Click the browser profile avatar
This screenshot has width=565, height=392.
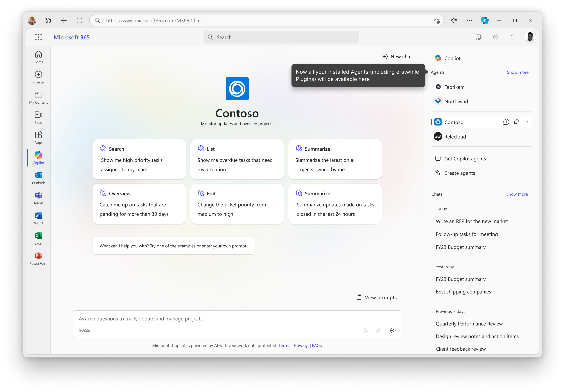click(32, 20)
